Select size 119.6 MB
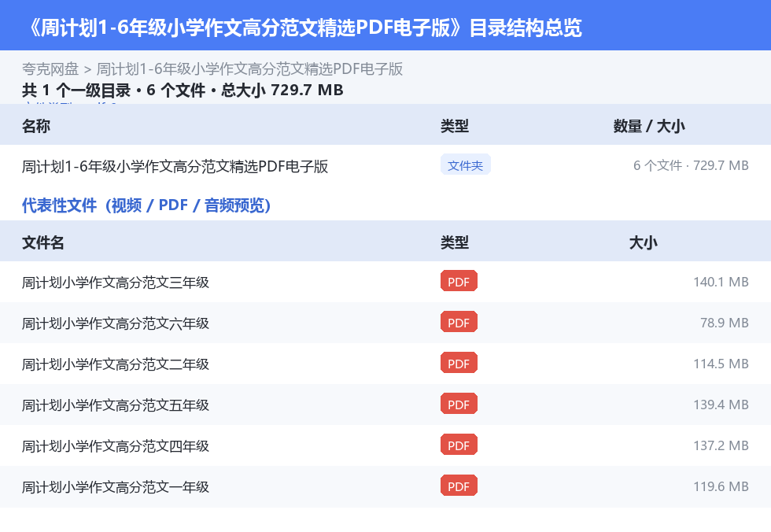 point(721,486)
